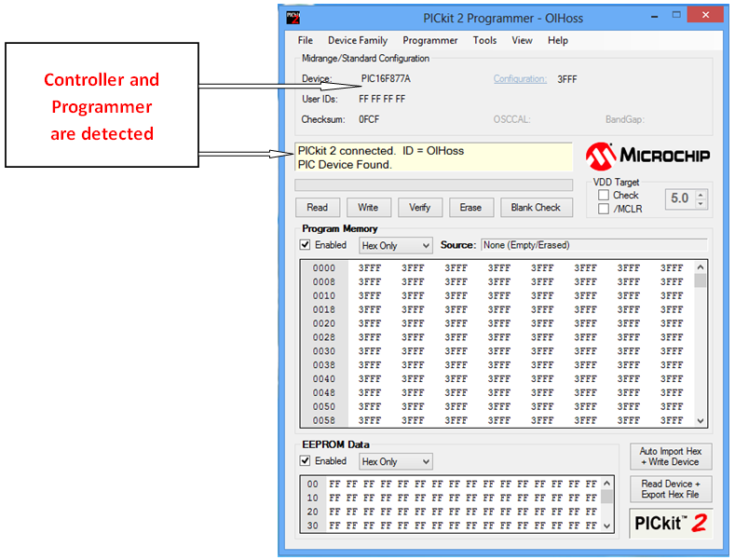This screenshot has height=560, width=735.
Task: Click the EEPROM Data scrollbar thumb
Action: (606, 497)
